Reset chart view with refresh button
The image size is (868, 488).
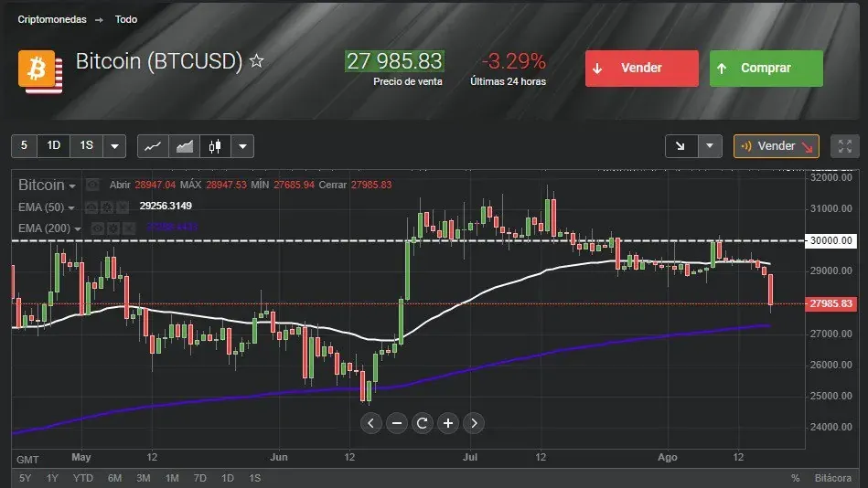[x=423, y=423]
